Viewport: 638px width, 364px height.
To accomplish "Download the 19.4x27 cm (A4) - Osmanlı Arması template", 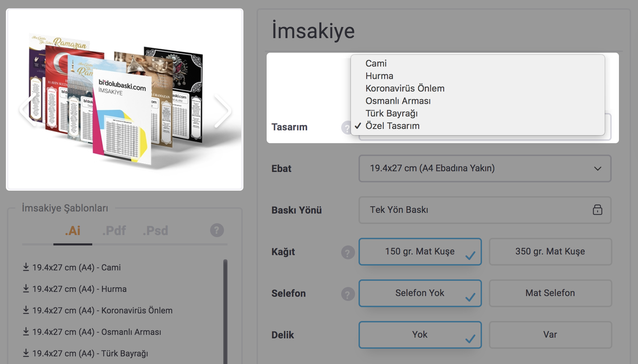I will point(92,332).
